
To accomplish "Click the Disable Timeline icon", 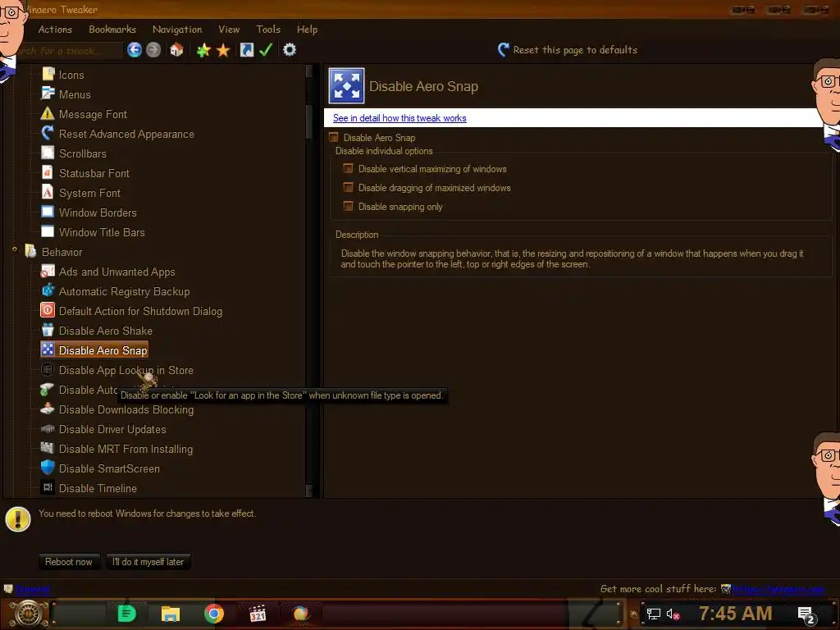I will click(48, 487).
